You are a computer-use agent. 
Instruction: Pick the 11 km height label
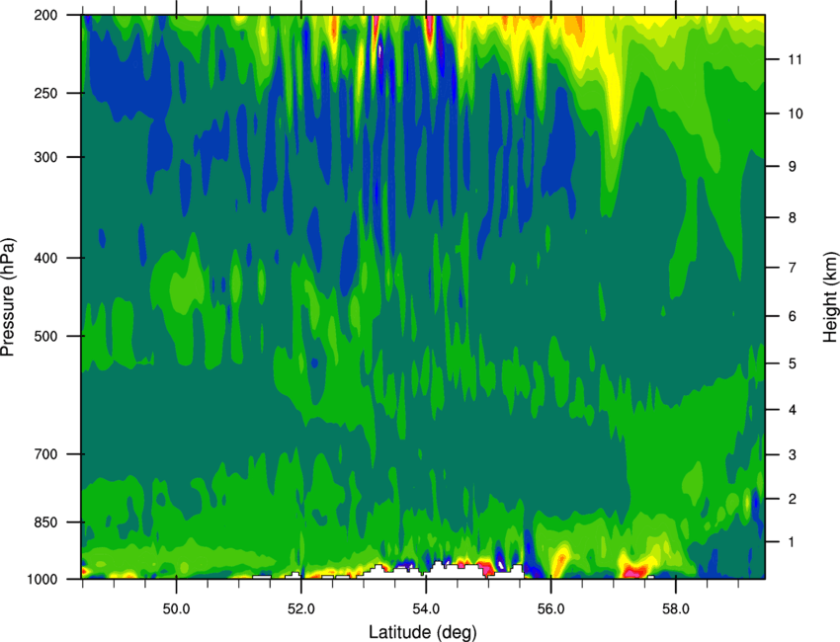pyautogui.click(x=796, y=59)
